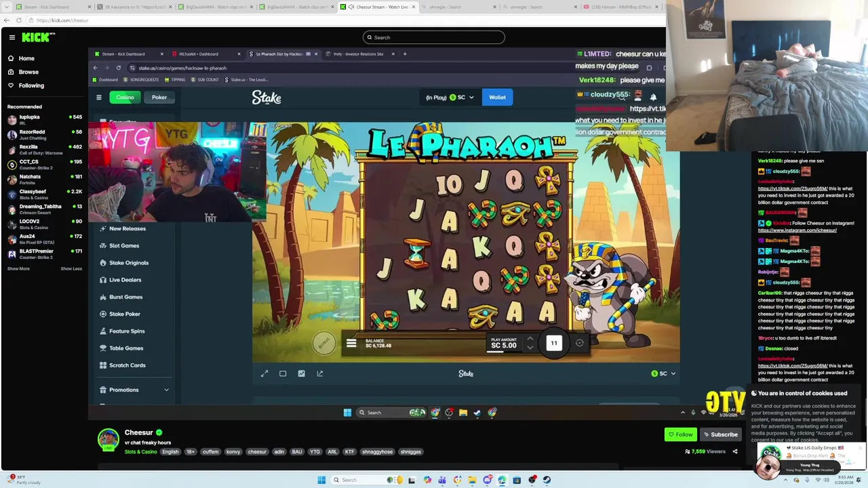868x488 pixels.
Task: Click the Stake logo in header
Action: coord(267,98)
